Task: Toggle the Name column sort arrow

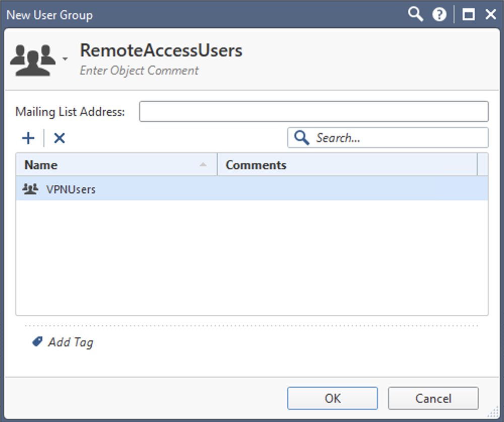Action: (203, 165)
